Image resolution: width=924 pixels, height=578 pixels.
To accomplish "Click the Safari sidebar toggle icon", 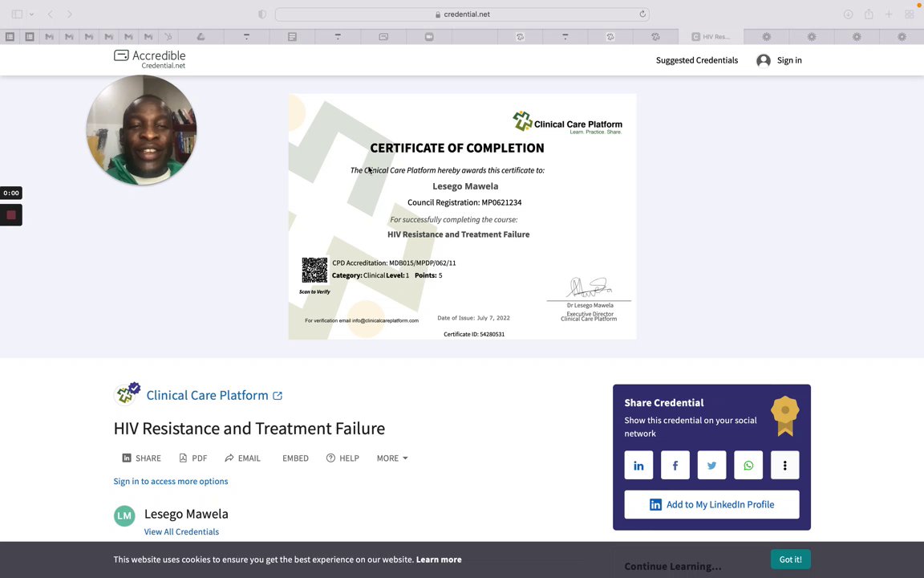I will pos(17,14).
